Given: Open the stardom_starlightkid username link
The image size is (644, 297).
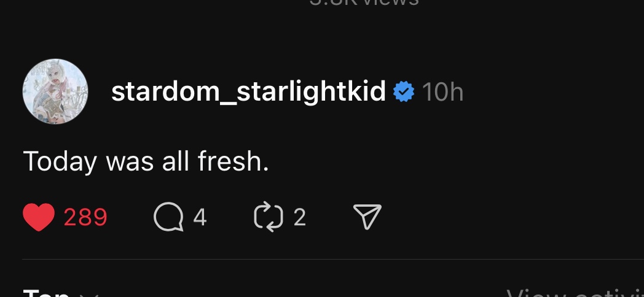Looking at the screenshot, I should pyautogui.click(x=248, y=91).
